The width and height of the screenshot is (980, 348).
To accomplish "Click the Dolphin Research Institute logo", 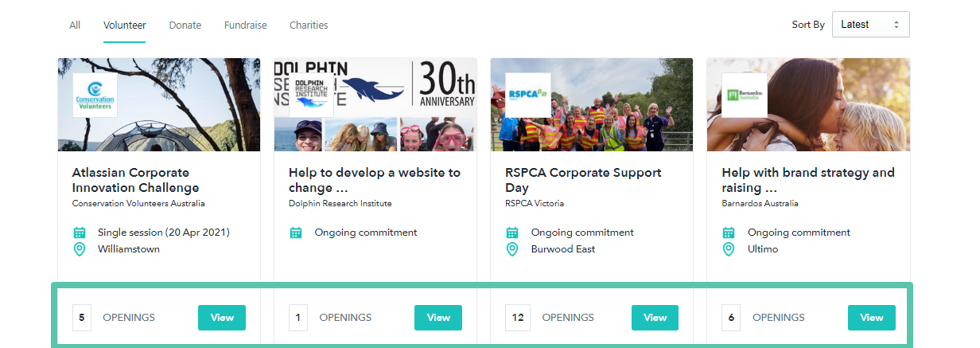I will 311,96.
